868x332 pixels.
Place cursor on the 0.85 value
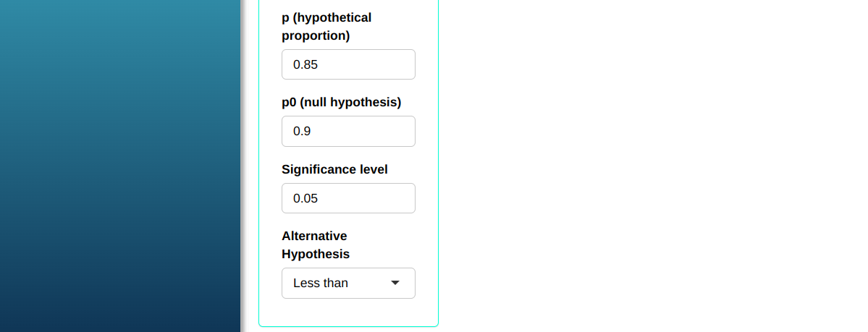click(306, 65)
